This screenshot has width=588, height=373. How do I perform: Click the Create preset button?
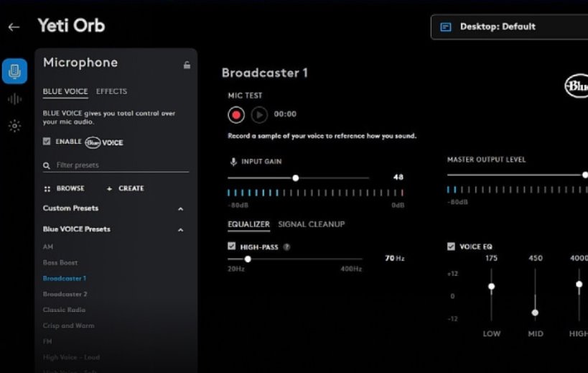(125, 188)
